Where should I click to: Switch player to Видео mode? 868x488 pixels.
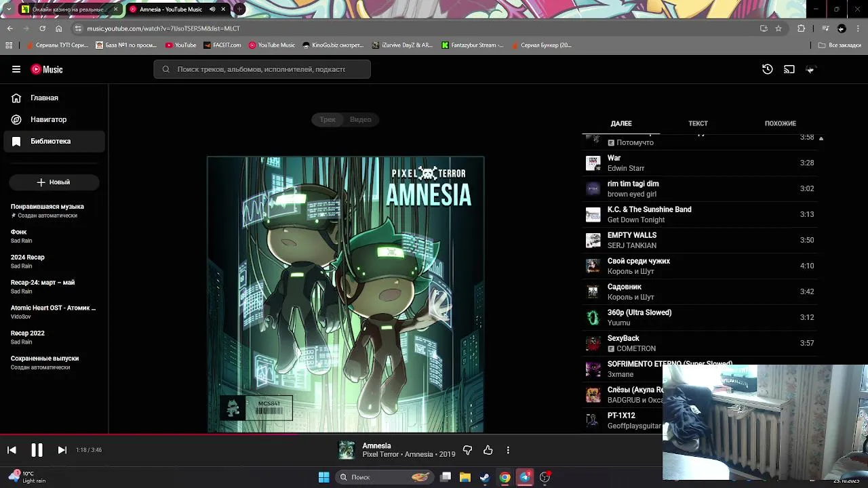361,119
